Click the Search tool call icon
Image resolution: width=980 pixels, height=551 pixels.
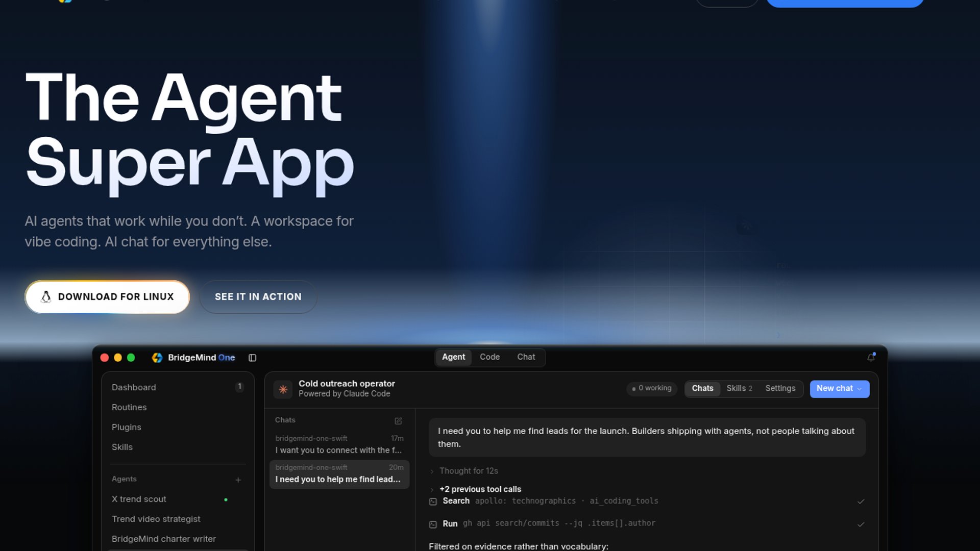pos(433,502)
